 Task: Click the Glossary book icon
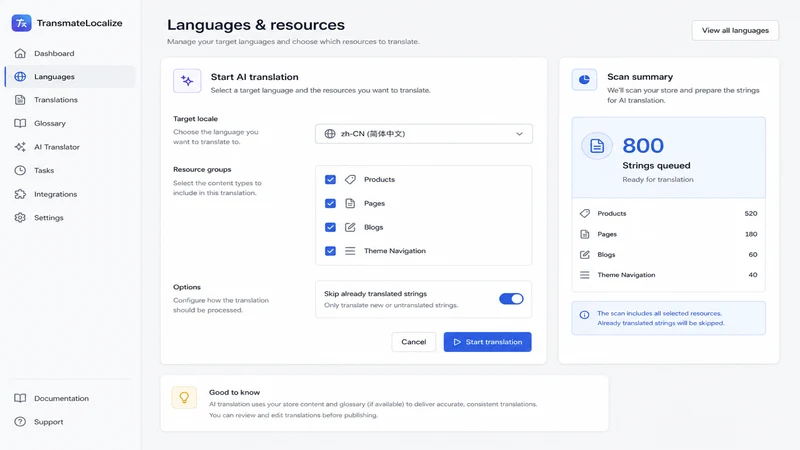20,123
